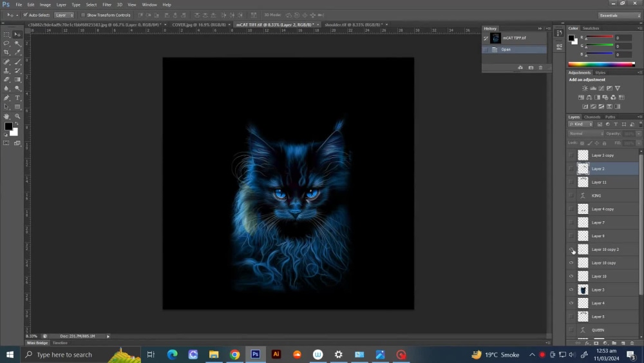Open the Auto-Select Layer dropdown
Screen dimensions: 644x363
64,15
